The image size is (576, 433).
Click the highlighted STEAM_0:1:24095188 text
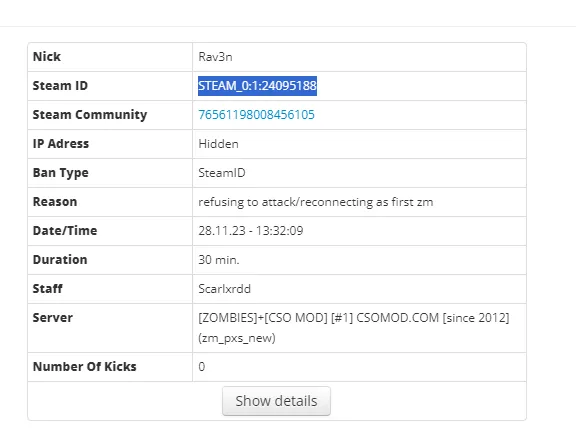(257, 86)
